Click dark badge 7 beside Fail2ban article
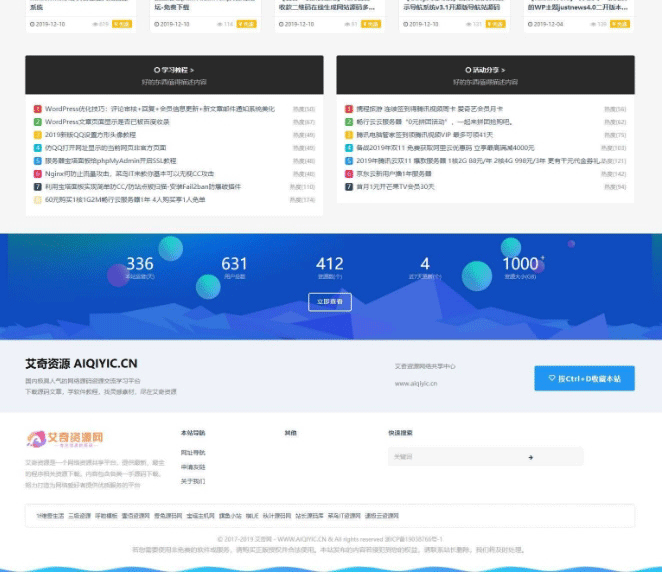 (38, 187)
